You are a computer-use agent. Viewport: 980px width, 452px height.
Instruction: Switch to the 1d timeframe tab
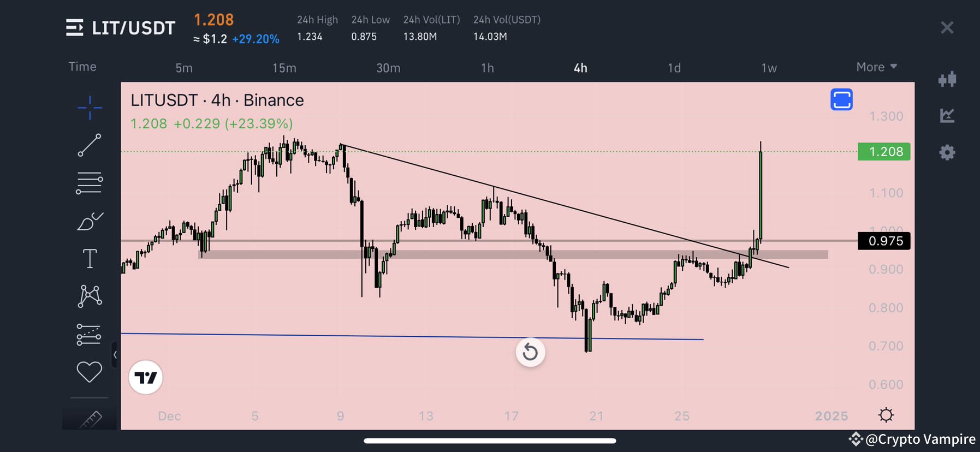point(674,68)
